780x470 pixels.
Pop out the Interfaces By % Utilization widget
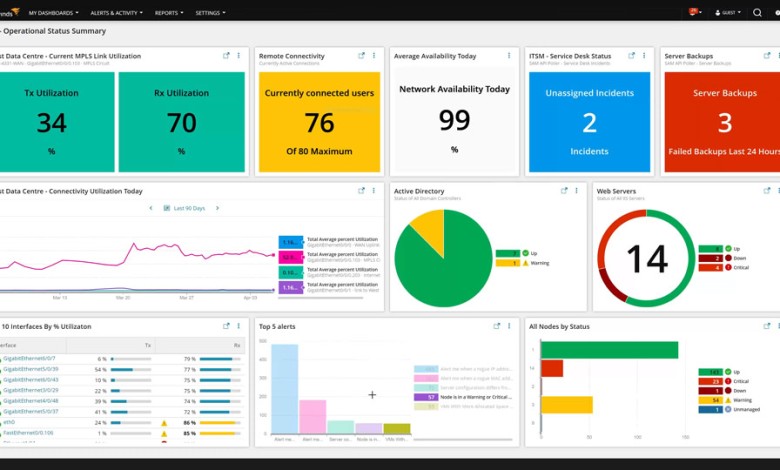[x=226, y=326]
